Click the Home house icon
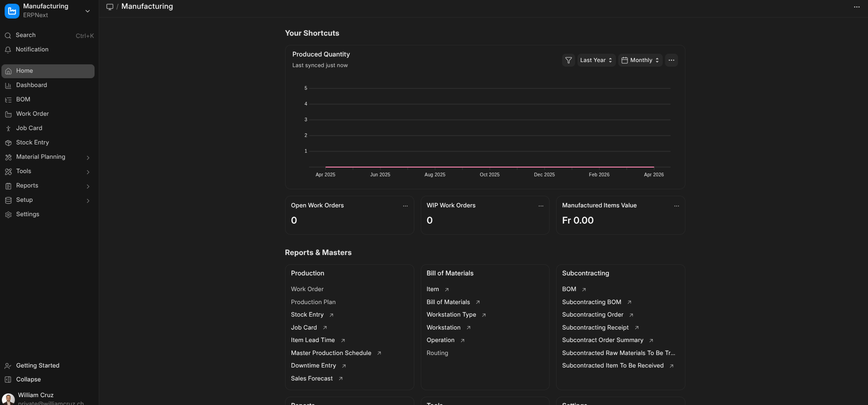Viewport: 868px width, 405px height. tap(8, 71)
